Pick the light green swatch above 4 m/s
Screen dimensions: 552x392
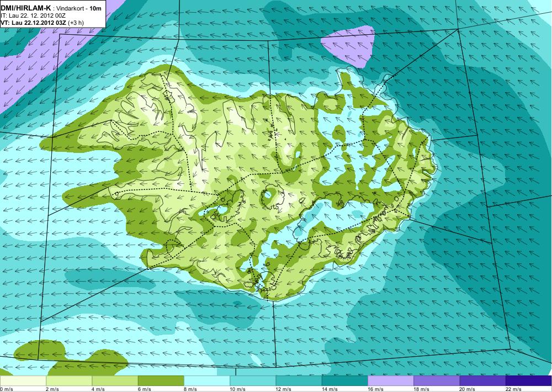[x=115, y=381]
